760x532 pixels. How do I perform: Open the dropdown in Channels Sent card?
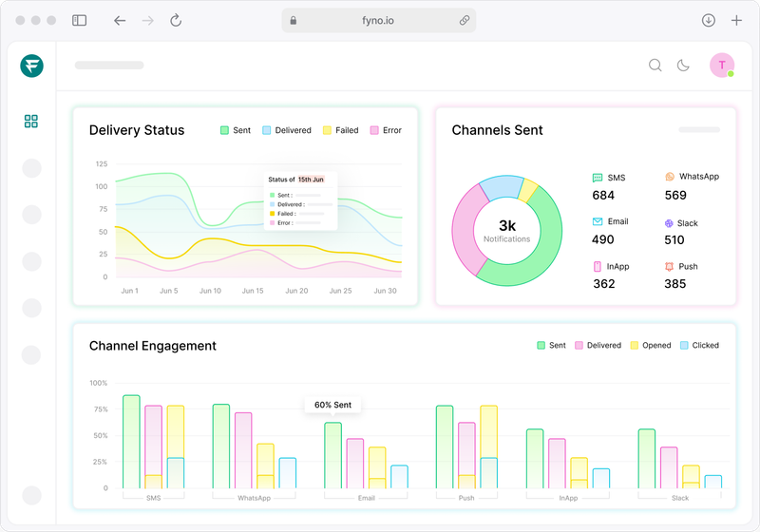tap(698, 130)
